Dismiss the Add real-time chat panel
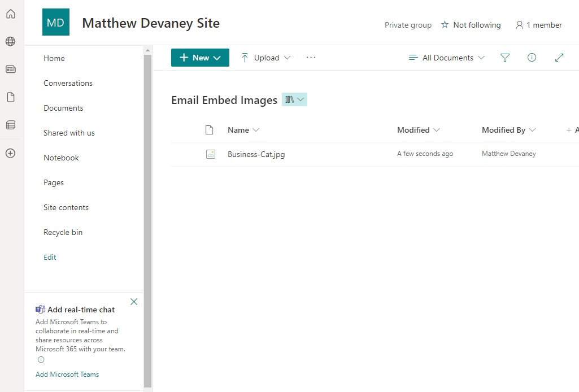This screenshot has width=579, height=392. [134, 302]
